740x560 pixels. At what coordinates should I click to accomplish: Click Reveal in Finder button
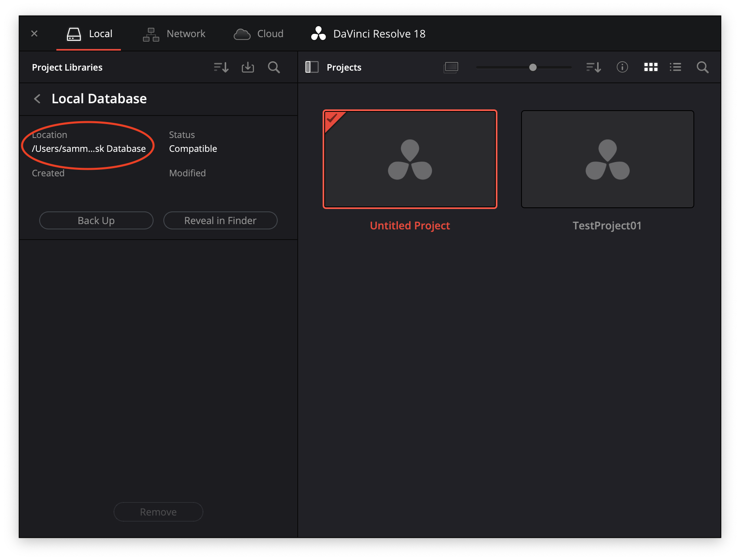[221, 220]
